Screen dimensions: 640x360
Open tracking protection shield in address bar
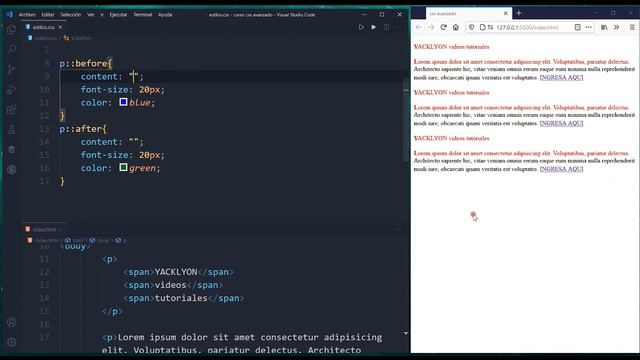pos(471,27)
